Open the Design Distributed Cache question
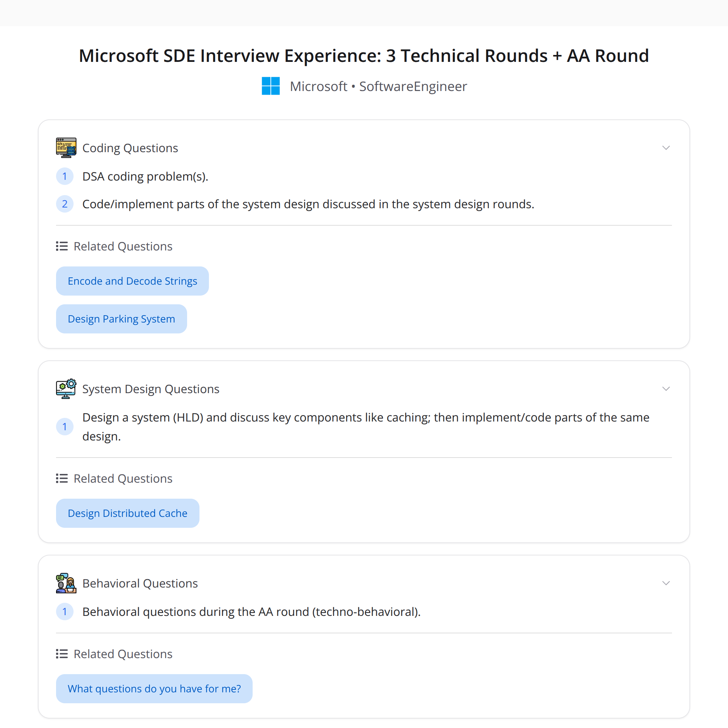Image resolution: width=728 pixels, height=728 pixels. [x=127, y=513]
